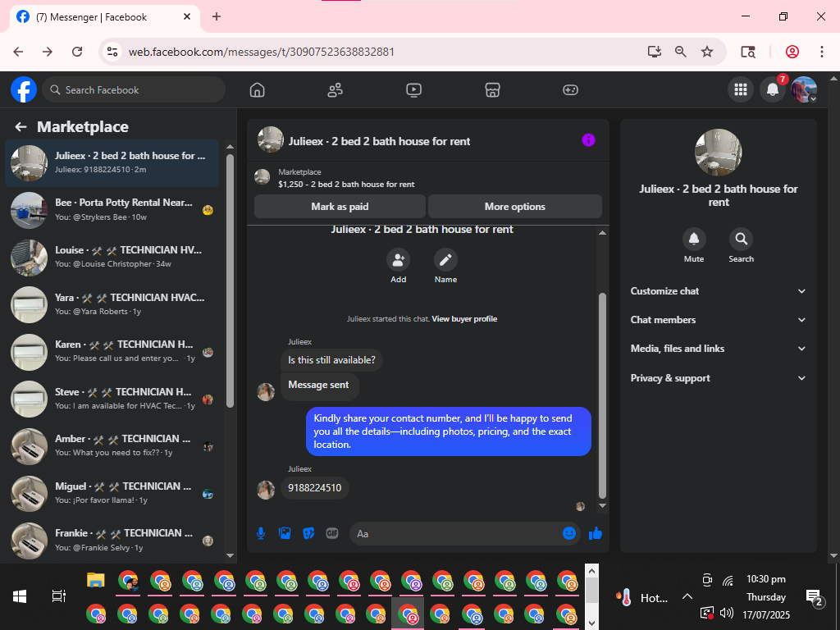Show hidden system tray icons chevron
Image resolution: width=840 pixels, height=630 pixels.
[687, 597]
